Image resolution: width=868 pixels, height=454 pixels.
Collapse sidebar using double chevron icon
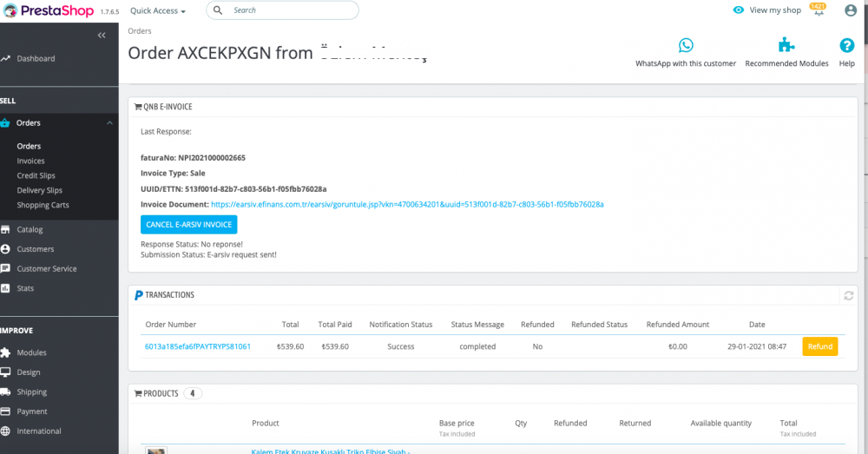[x=102, y=36]
